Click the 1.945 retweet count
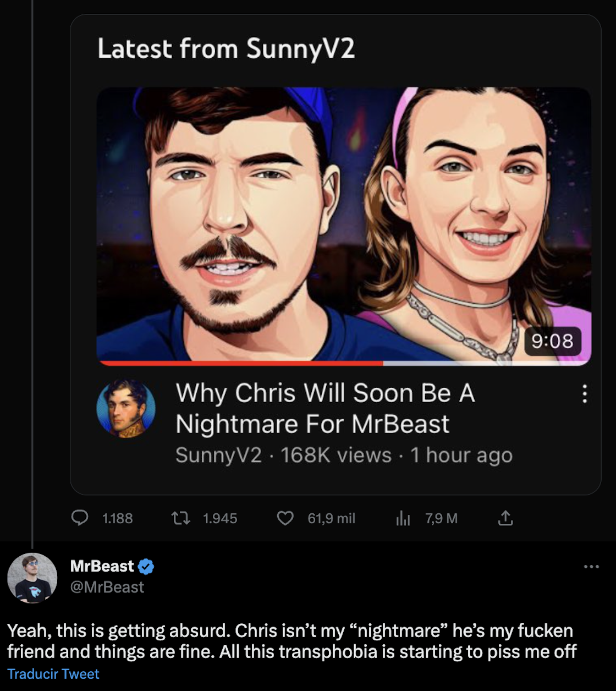 (220, 518)
